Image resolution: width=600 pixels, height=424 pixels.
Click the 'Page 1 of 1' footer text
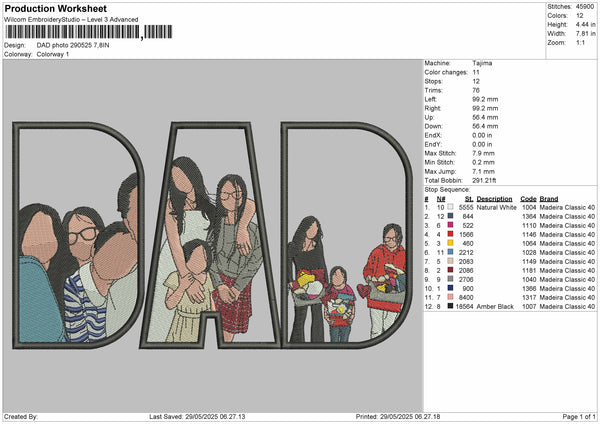point(579,417)
